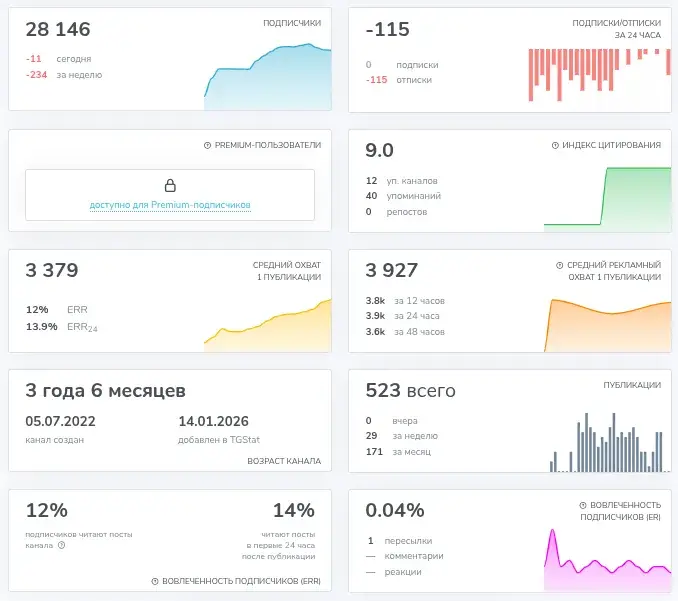Click creation date '05.07.2022'
Viewport: 678px width, 601px height.
click(x=61, y=421)
